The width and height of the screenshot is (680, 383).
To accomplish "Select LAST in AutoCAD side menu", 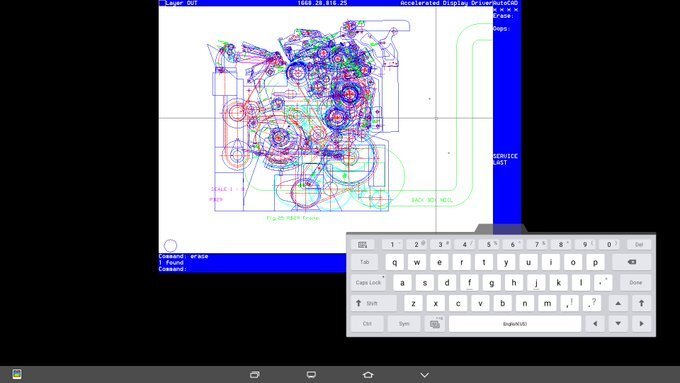I will pyautogui.click(x=500, y=162).
